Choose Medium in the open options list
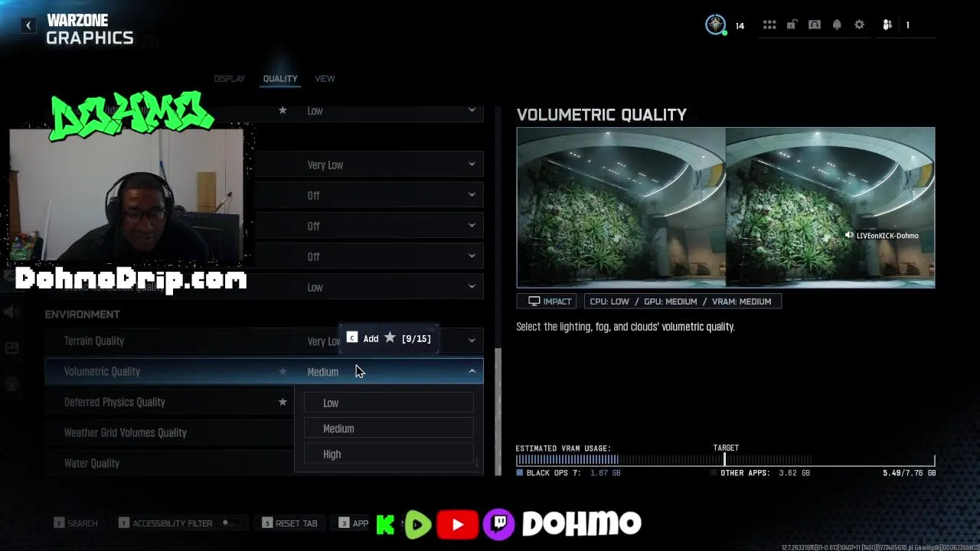This screenshot has height=551, width=980. 389,429
